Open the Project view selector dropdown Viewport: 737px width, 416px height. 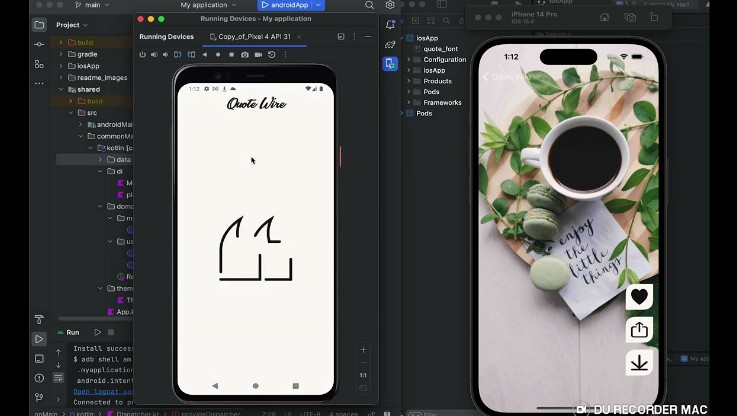[x=72, y=25]
